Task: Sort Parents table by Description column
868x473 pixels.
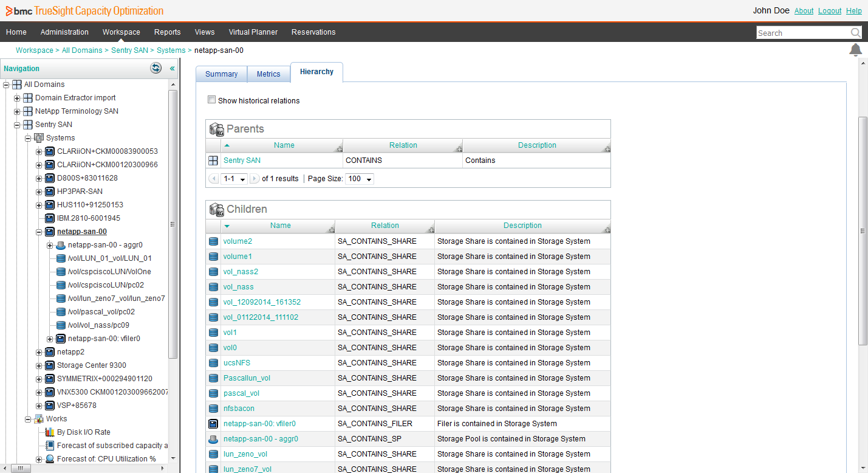Action: 537,145
